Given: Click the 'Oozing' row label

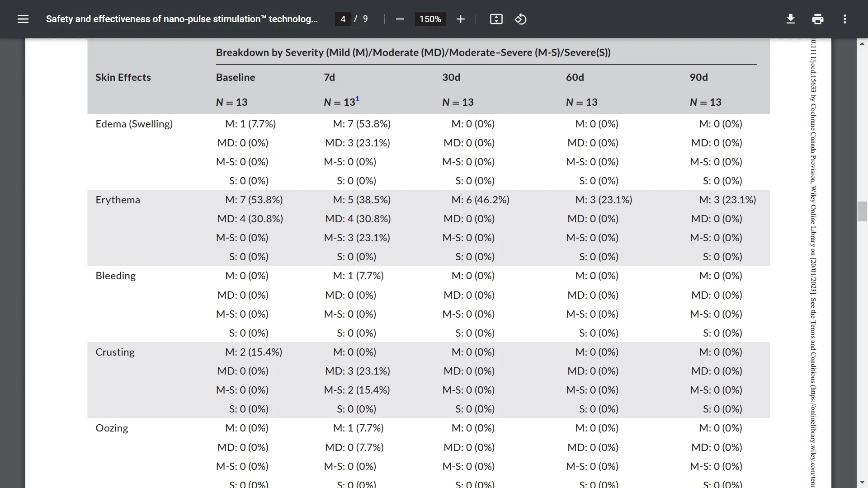Looking at the screenshot, I should (x=112, y=428).
